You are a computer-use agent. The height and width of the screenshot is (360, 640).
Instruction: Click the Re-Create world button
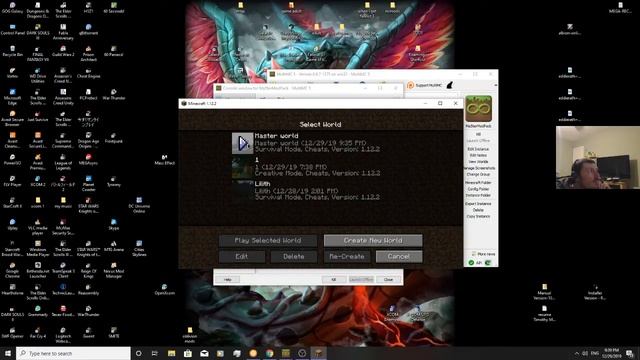[x=347, y=256]
